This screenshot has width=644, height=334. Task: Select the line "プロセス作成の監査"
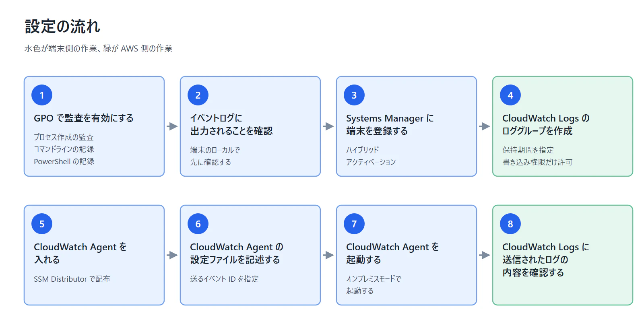(64, 137)
